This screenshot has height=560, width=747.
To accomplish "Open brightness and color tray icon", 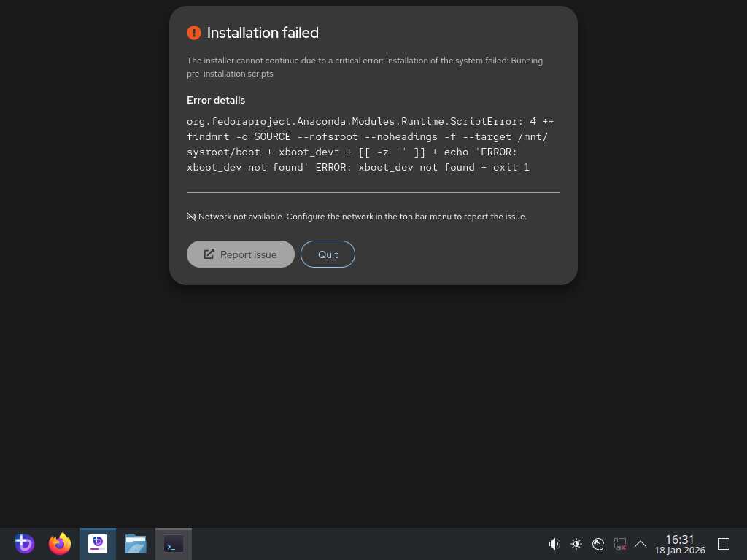I will 576,544.
